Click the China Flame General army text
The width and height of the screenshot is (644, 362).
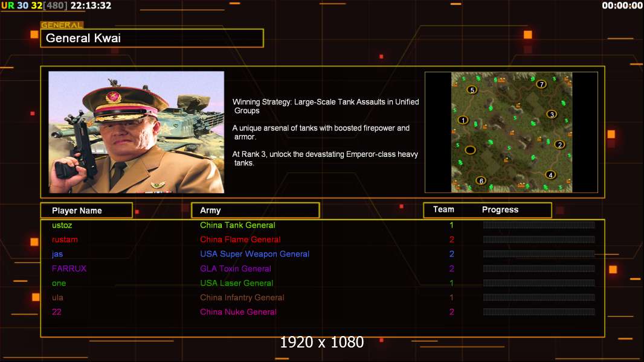[240, 240]
